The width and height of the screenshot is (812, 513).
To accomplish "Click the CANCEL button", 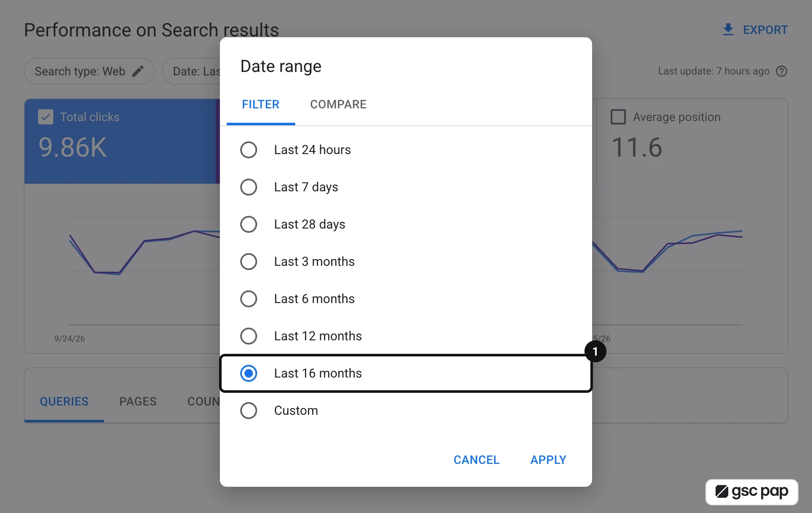I will point(477,460).
